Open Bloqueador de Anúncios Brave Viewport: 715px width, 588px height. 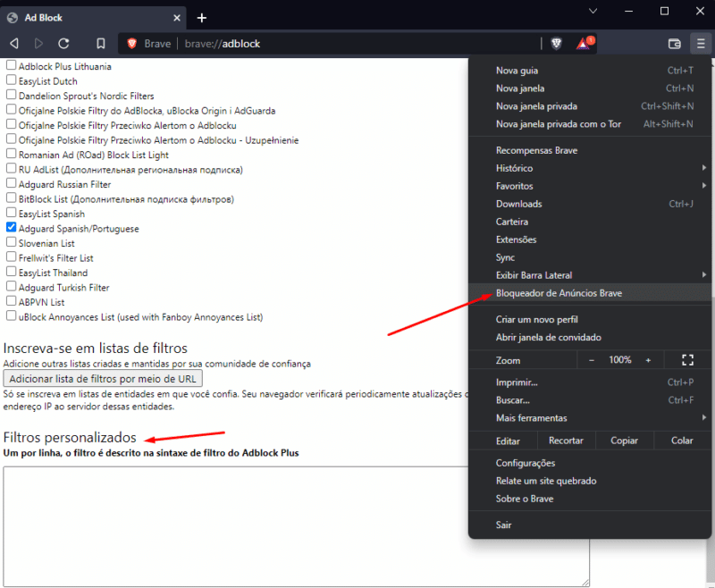tap(590, 293)
